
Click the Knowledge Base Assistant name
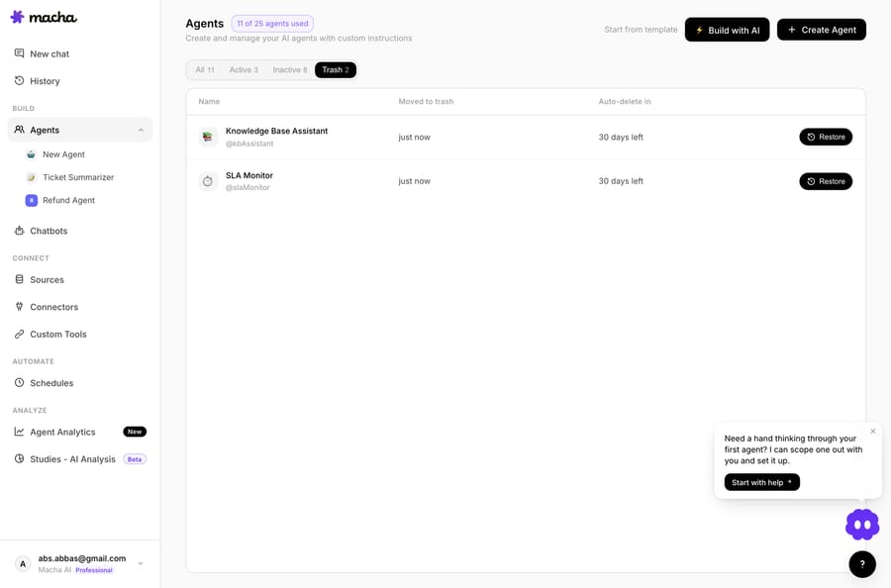(277, 131)
